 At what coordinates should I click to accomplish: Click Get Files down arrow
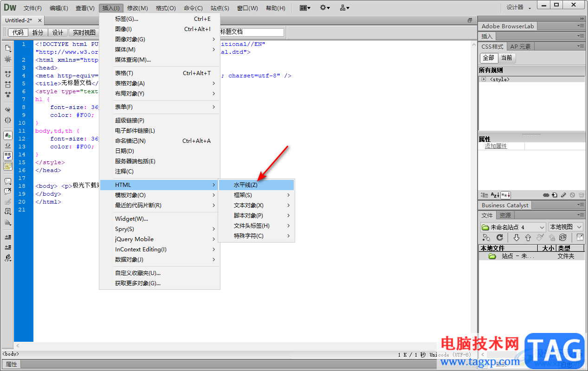[516, 237]
